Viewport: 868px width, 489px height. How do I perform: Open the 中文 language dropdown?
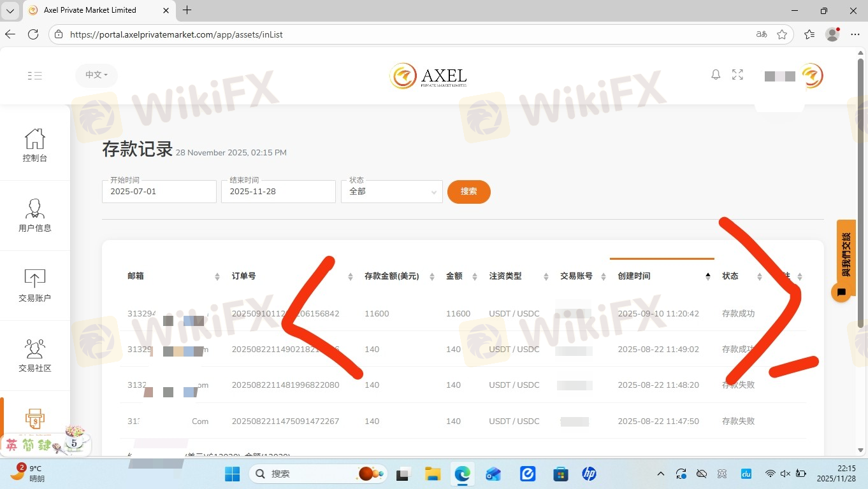click(x=96, y=75)
